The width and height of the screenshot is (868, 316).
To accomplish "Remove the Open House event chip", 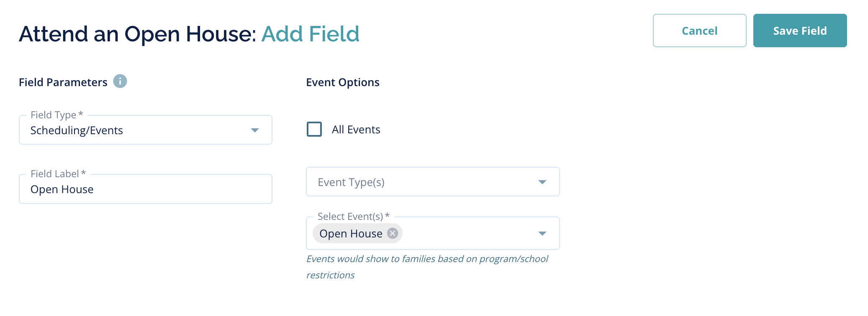I will coord(392,233).
